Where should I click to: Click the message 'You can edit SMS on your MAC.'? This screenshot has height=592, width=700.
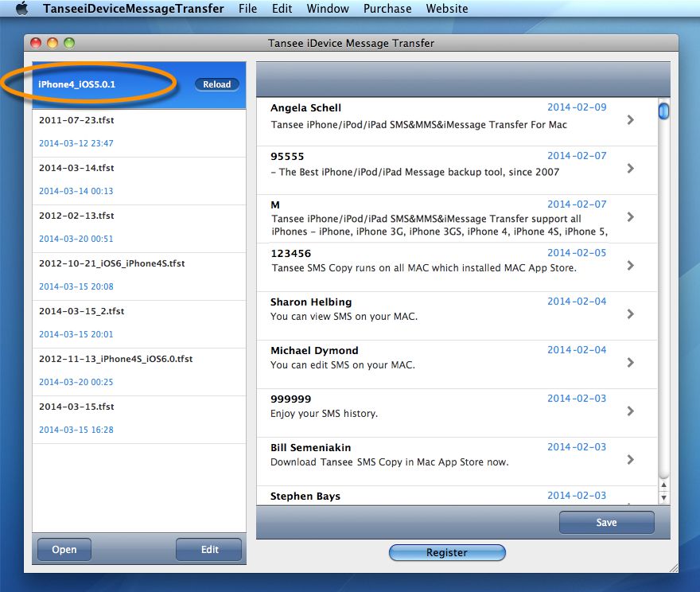click(343, 365)
